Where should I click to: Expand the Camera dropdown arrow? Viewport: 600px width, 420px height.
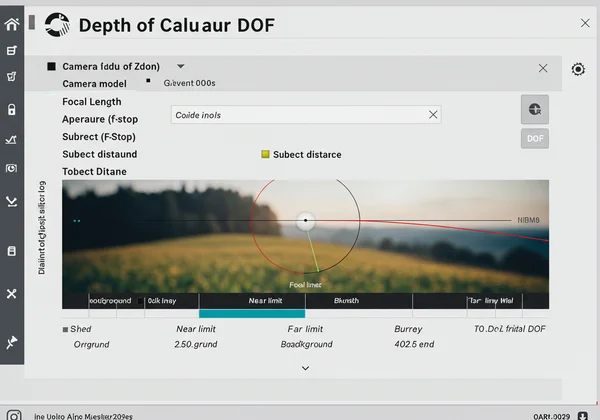(180, 66)
